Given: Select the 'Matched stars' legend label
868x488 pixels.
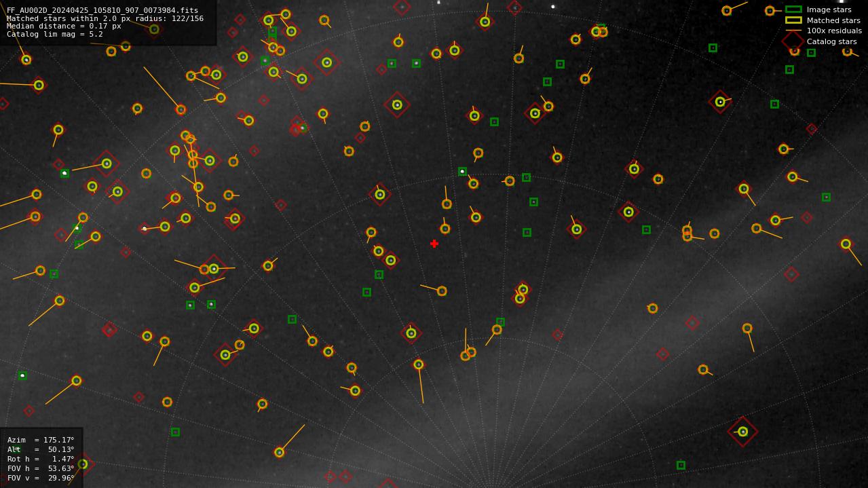Looking at the screenshot, I should pyautogui.click(x=833, y=20).
